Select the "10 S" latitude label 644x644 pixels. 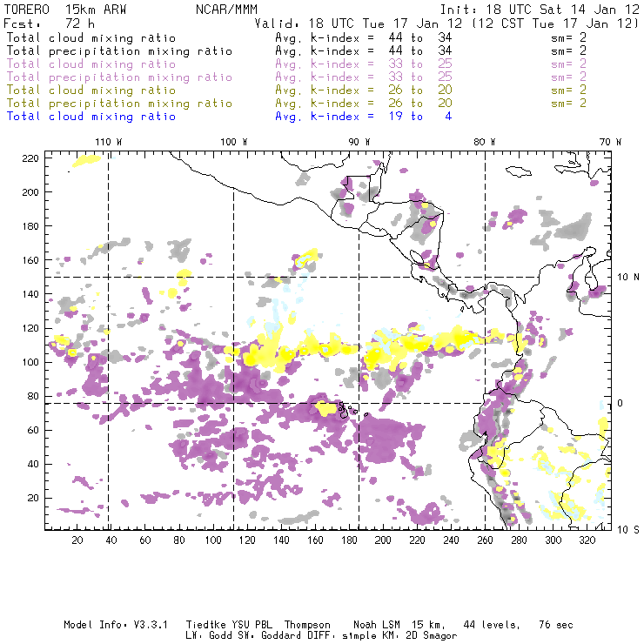click(628, 530)
